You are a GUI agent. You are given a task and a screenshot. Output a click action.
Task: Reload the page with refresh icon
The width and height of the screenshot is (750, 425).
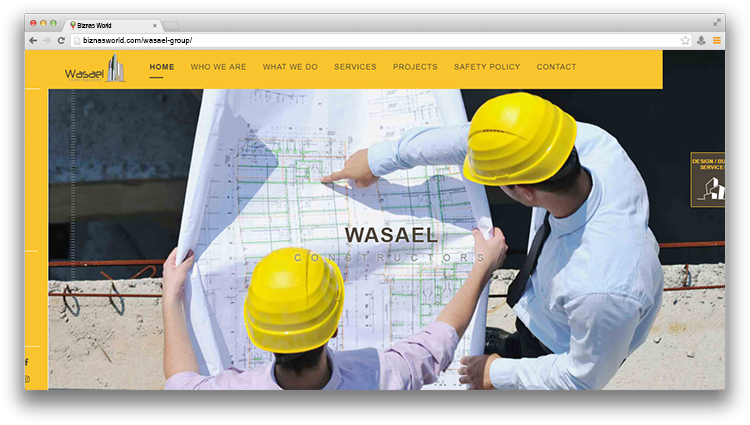pos(61,41)
